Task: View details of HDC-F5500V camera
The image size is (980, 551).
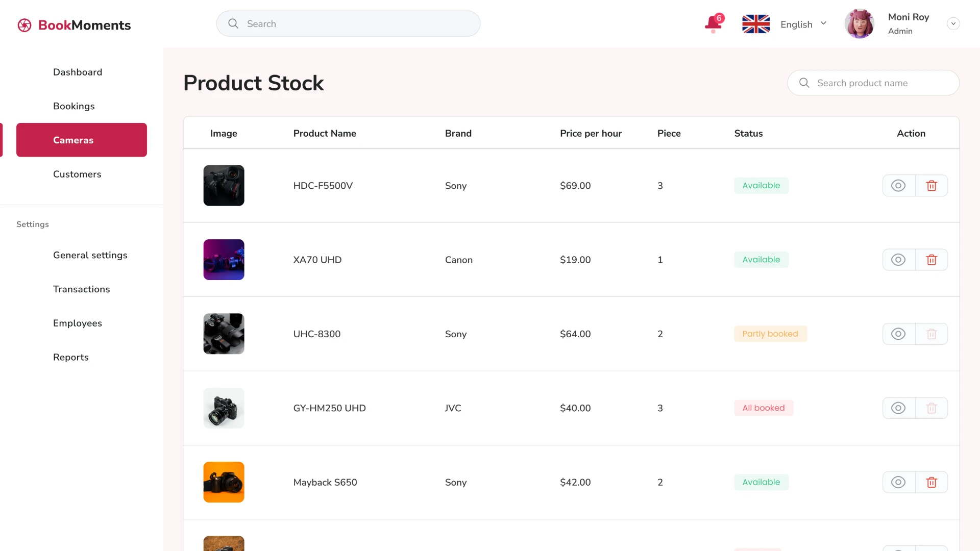Action: click(x=898, y=185)
